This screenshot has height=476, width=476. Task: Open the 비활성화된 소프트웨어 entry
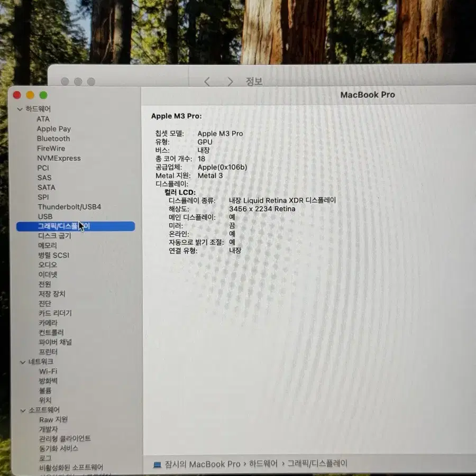point(71,468)
